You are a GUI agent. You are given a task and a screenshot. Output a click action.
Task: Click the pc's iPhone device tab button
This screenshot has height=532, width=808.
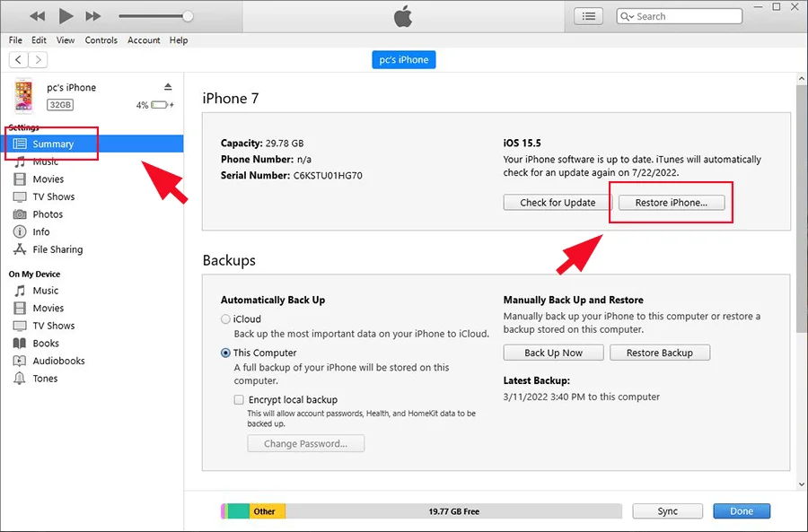point(404,60)
